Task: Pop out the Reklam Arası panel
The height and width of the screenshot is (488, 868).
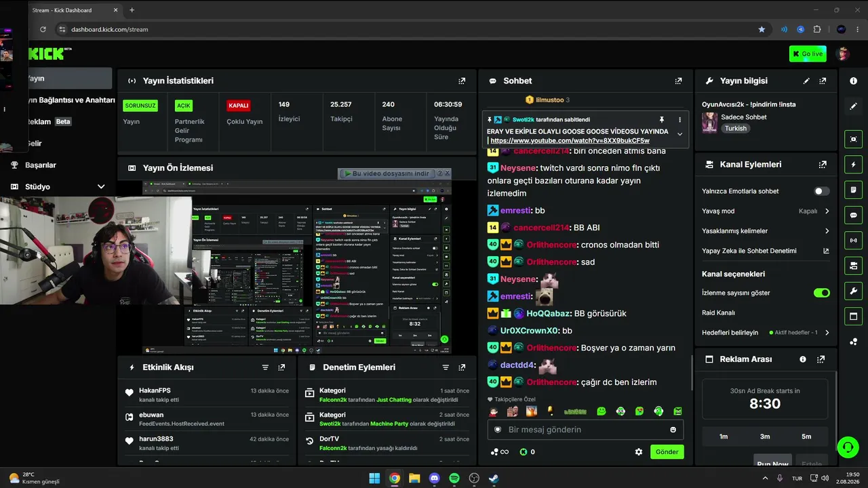Action: (821, 359)
